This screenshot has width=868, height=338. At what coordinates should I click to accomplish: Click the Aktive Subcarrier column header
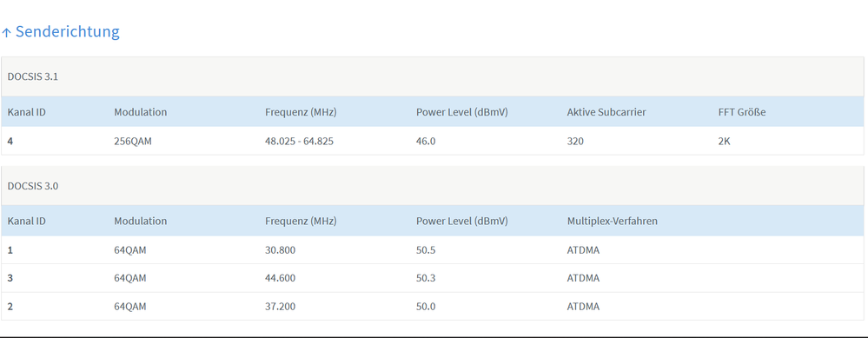click(x=606, y=112)
